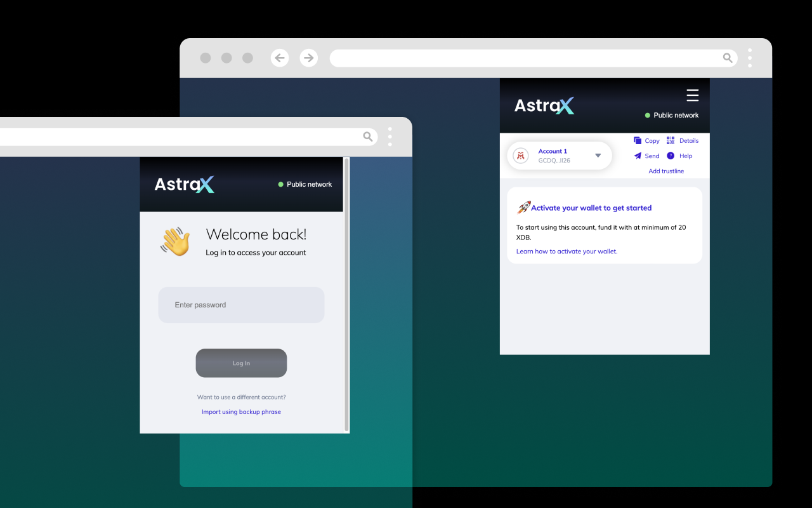Click the Help label text
Image resolution: width=812 pixels, height=508 pixels.
[x=686, y=156]
